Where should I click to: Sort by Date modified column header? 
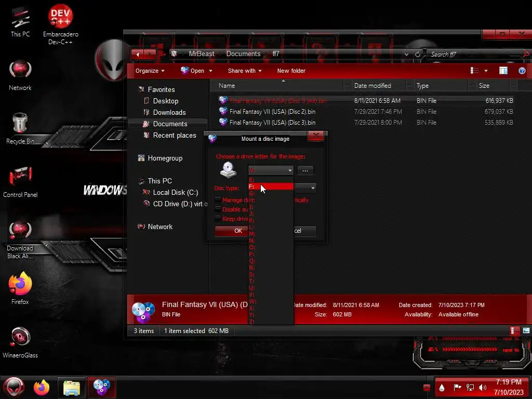pyautogui.click(x=378, y=86)
